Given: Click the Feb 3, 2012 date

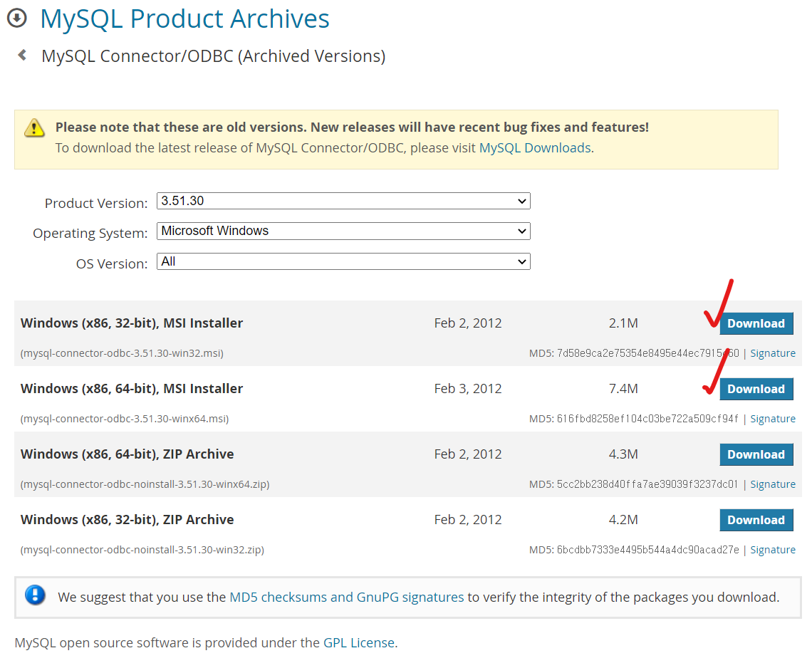Looking at the screenshot, I should click(468, 389).
